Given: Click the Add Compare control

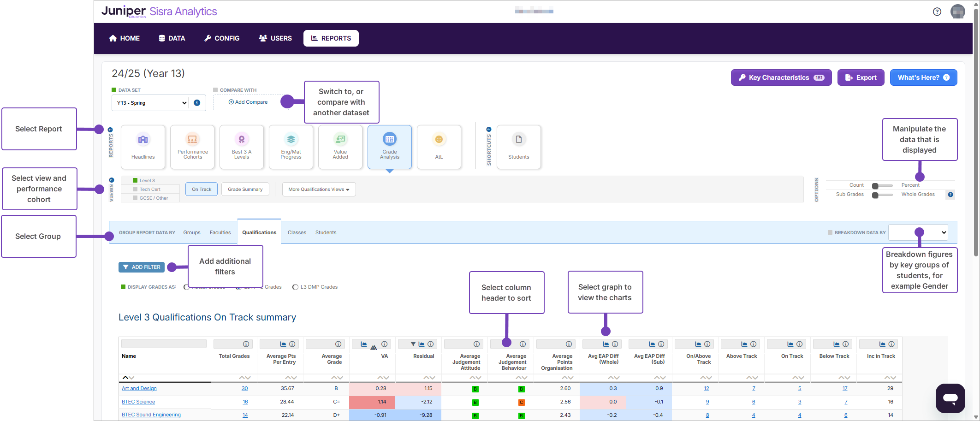Looking at the screenshot, I should 248,102.
